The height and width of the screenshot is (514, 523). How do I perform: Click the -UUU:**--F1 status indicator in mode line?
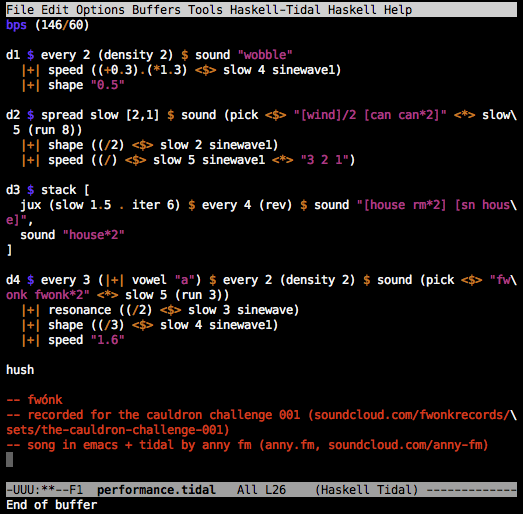point(45,490)
